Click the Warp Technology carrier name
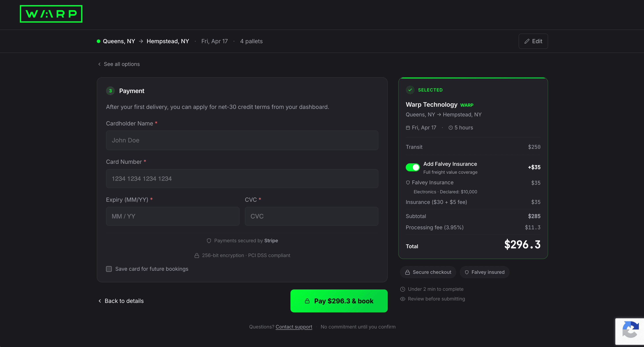This screenshot has width=644, height=347. coord(432,105)
